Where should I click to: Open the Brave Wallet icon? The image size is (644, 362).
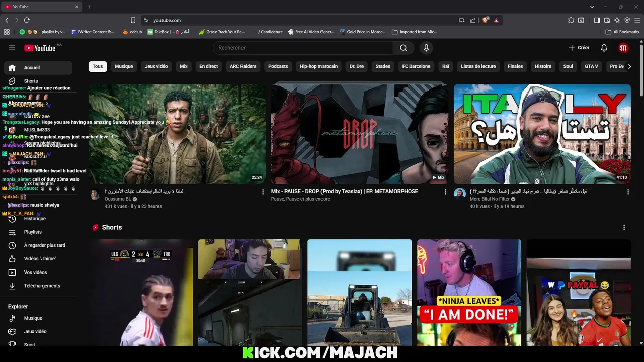tap(607, 20)
